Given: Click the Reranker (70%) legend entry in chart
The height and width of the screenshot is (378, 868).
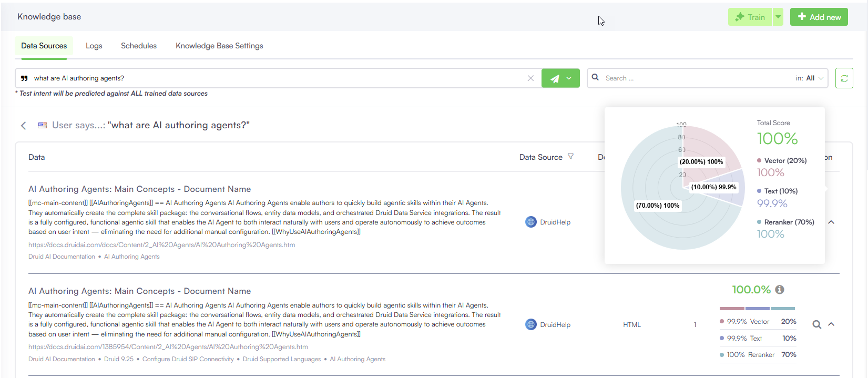Looking at the screenshot, I should click(x=785, y=222).
